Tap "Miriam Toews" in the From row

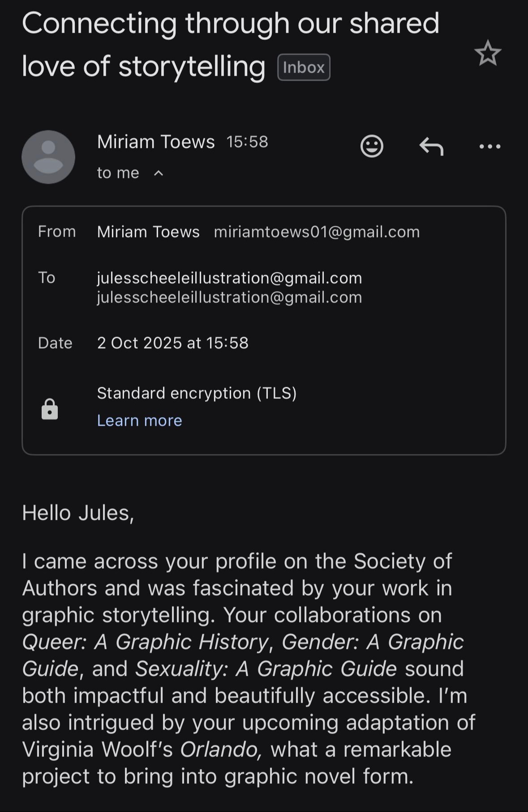click(148, 232)
